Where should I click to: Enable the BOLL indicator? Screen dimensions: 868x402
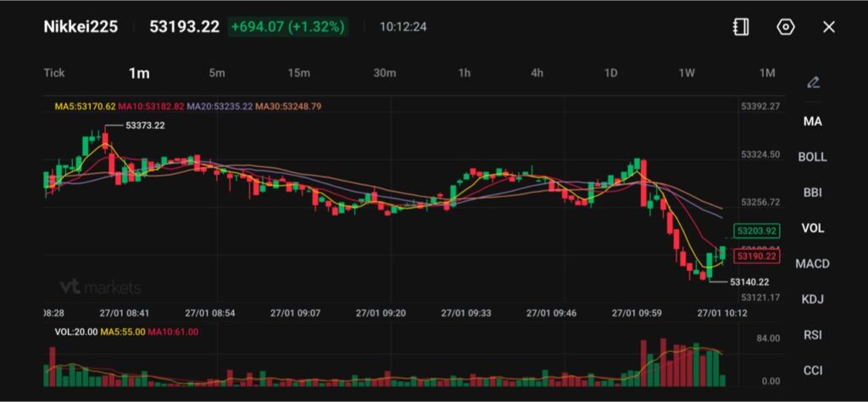click(812, 157)
